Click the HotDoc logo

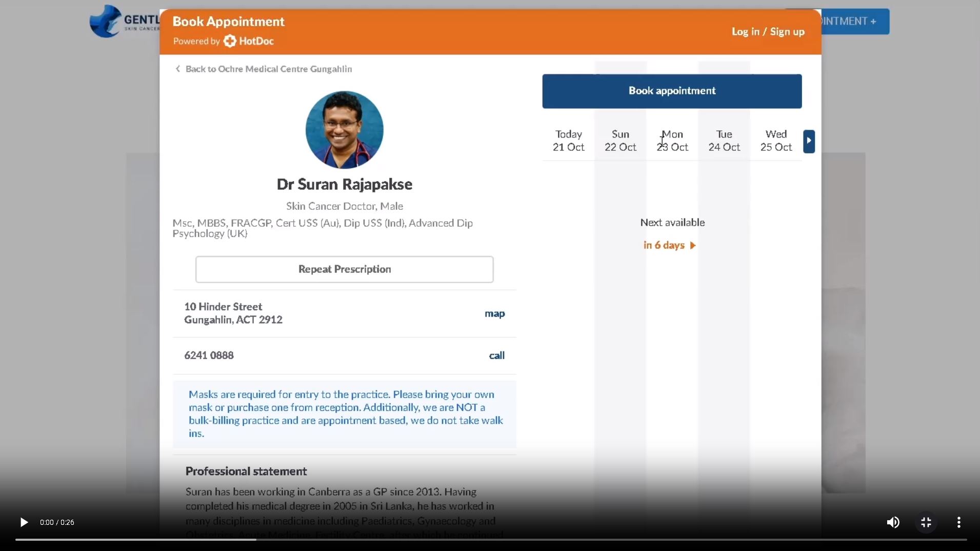(x=249, y=41)
